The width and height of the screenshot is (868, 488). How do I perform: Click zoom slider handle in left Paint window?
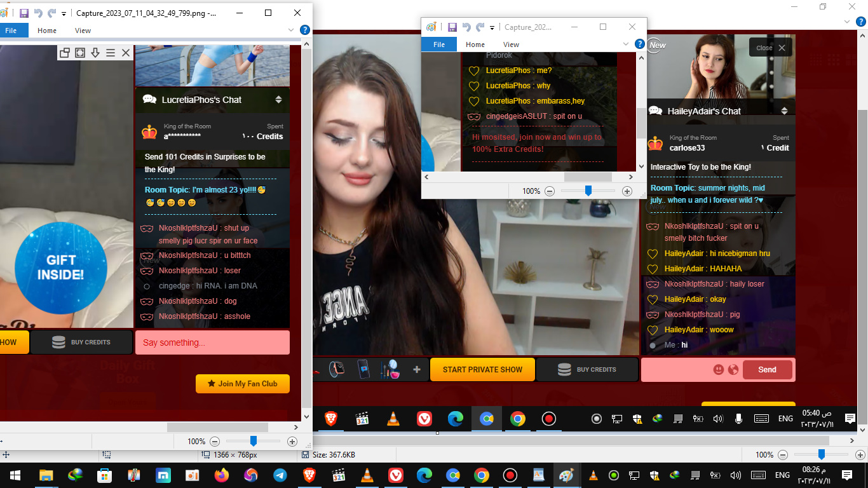(254, 441)
